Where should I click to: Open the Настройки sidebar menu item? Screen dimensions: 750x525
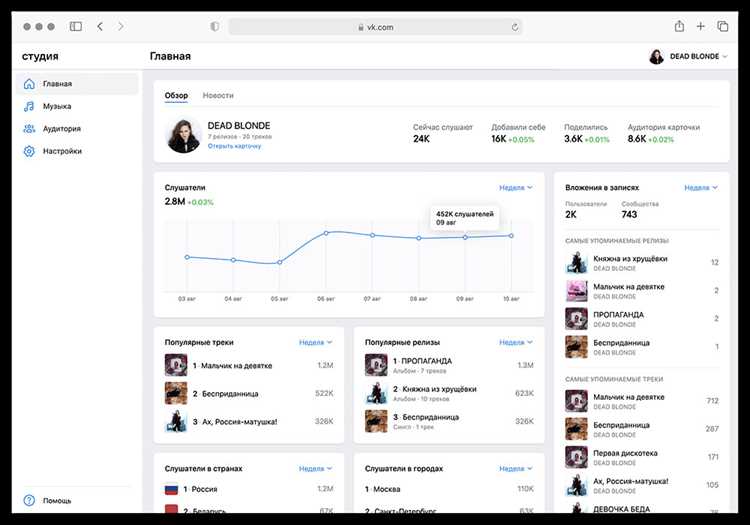pos(77,151)
